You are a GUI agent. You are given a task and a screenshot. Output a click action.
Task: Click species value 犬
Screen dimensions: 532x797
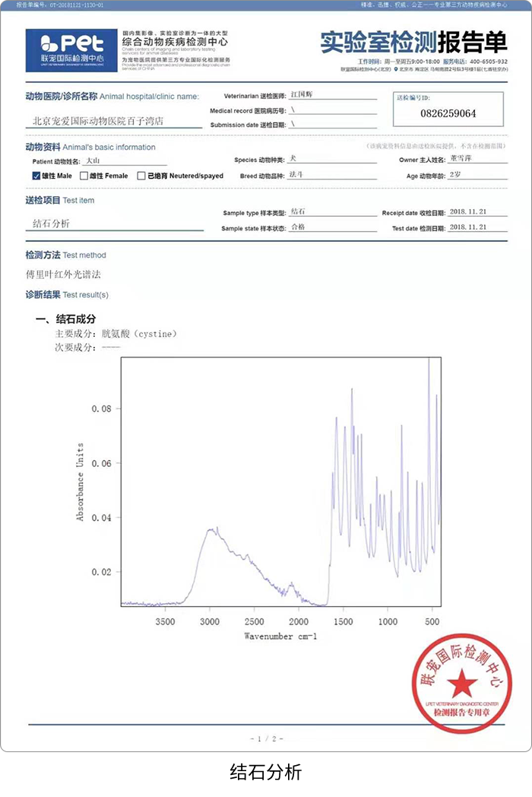pos(293,159)
